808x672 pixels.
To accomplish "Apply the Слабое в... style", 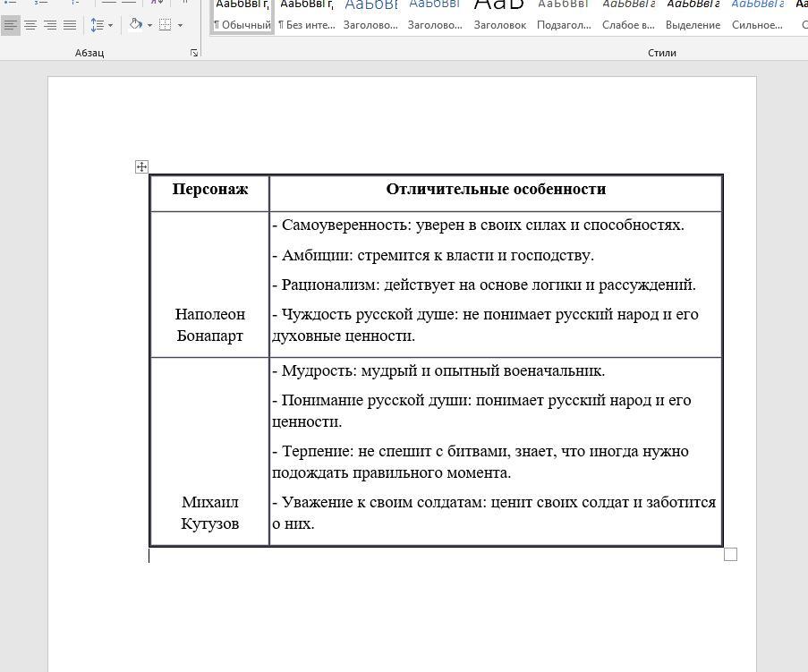I will (x=628, y=16).
